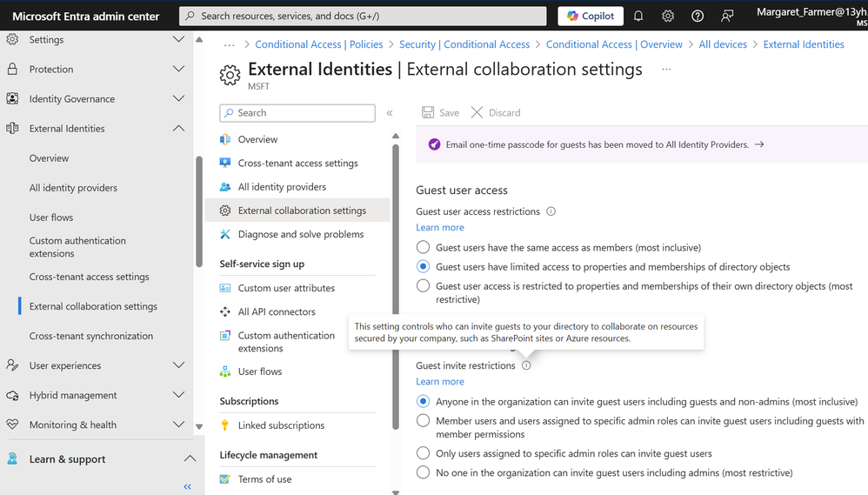
Task: Open the notifications bell icon
Action: pyautogui.click(x=638, y=16)
